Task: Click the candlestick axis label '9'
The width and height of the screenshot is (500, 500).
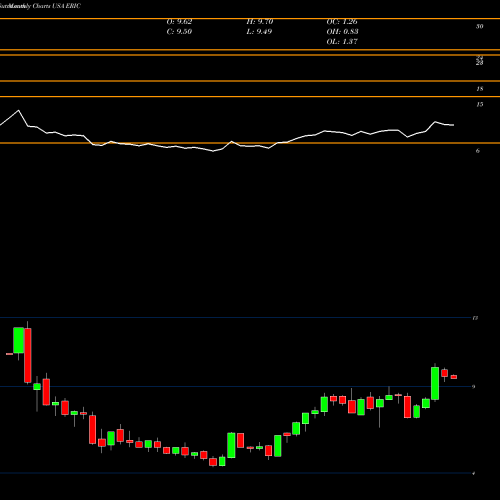Action: click(473, 387)
